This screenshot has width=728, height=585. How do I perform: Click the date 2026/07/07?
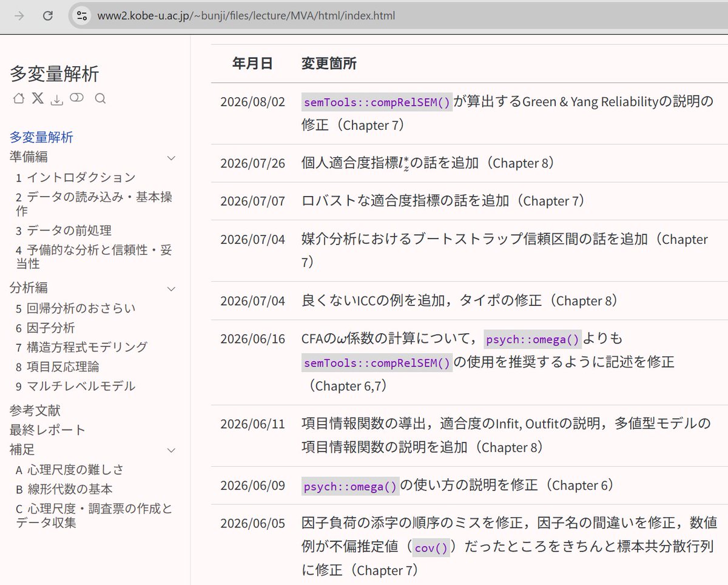point(252,201)
